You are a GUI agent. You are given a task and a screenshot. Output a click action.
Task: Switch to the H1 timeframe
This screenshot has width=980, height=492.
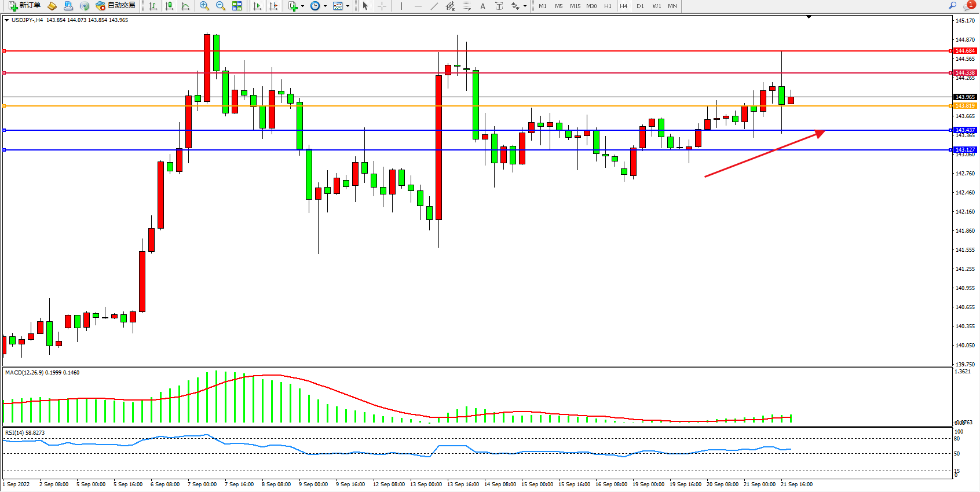point(608,6)
